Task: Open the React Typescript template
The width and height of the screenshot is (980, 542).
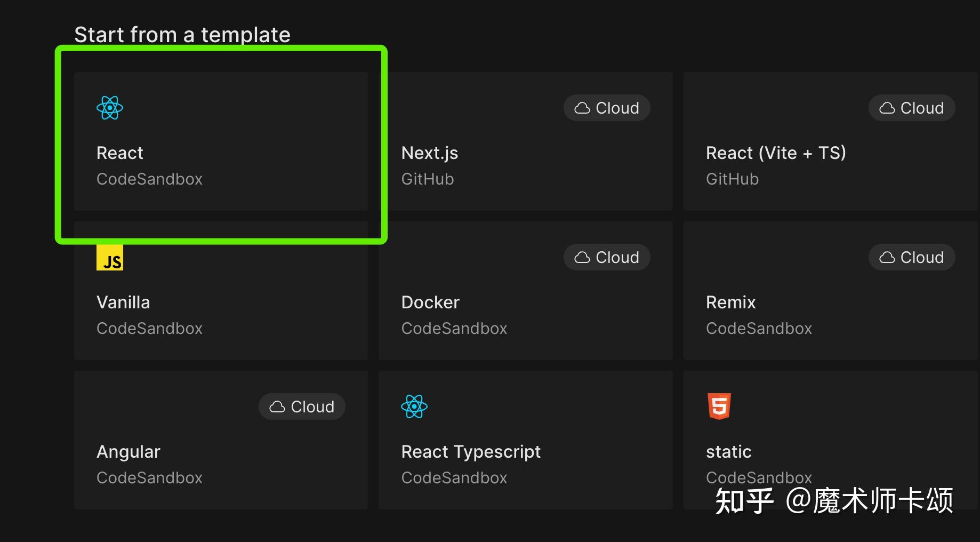Action: coord(525,440)
